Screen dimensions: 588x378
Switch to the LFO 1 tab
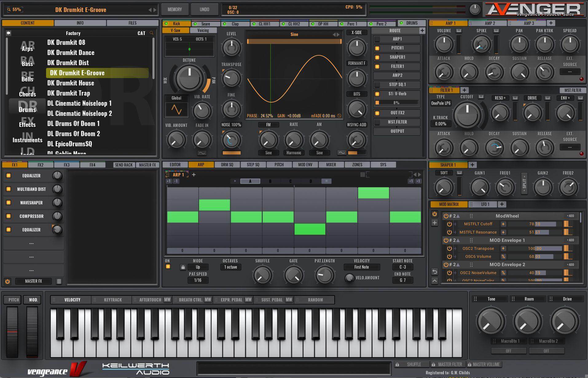tap(483, 204)
